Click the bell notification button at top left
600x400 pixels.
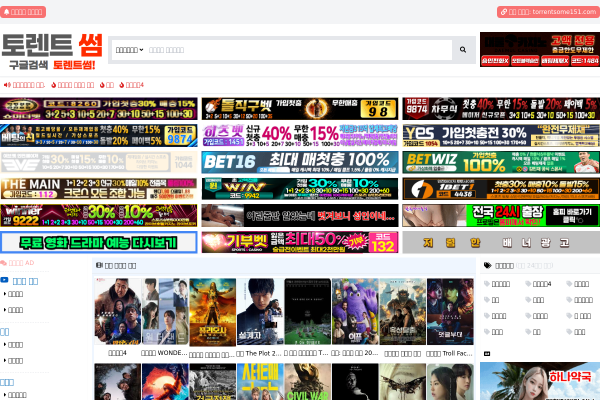click(x=23, y=12)
